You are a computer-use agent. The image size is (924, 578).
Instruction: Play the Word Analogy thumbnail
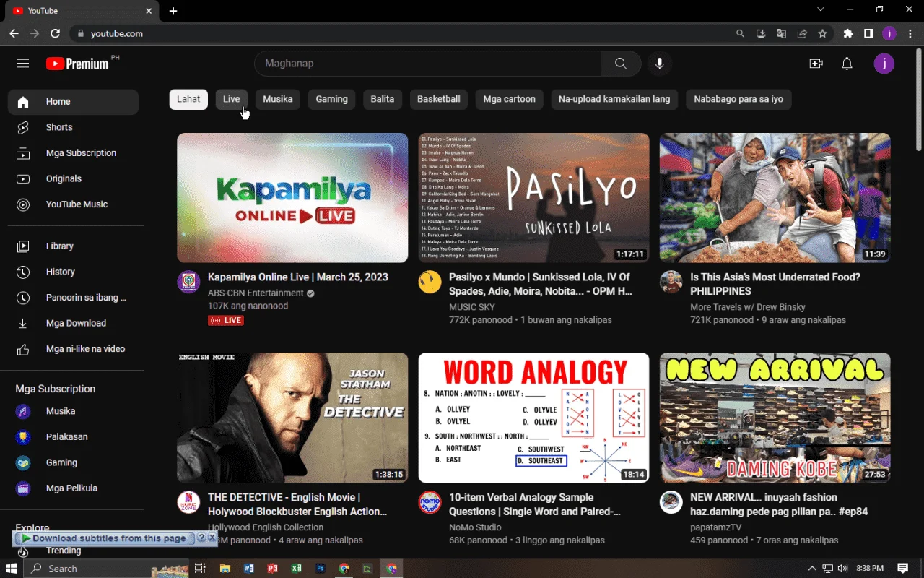(x=534, y=418)
